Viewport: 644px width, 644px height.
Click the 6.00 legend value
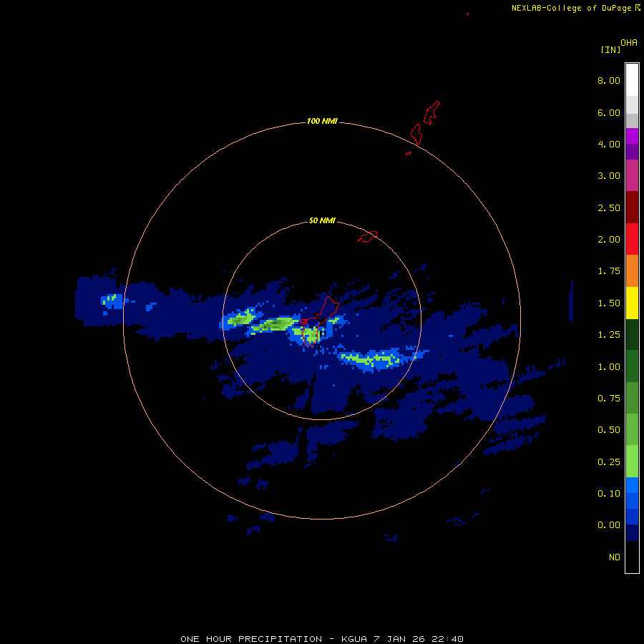(x=609, y=112)
